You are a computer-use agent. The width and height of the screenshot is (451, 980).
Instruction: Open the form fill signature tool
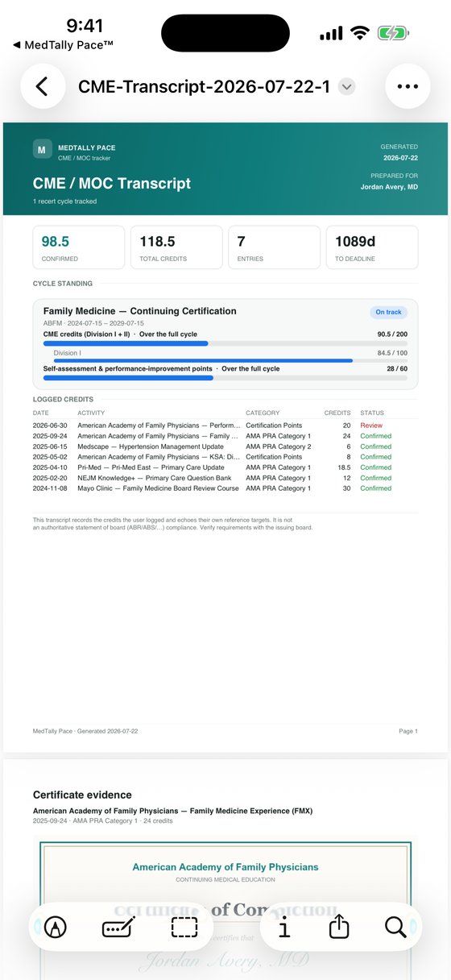click(120, 928)
